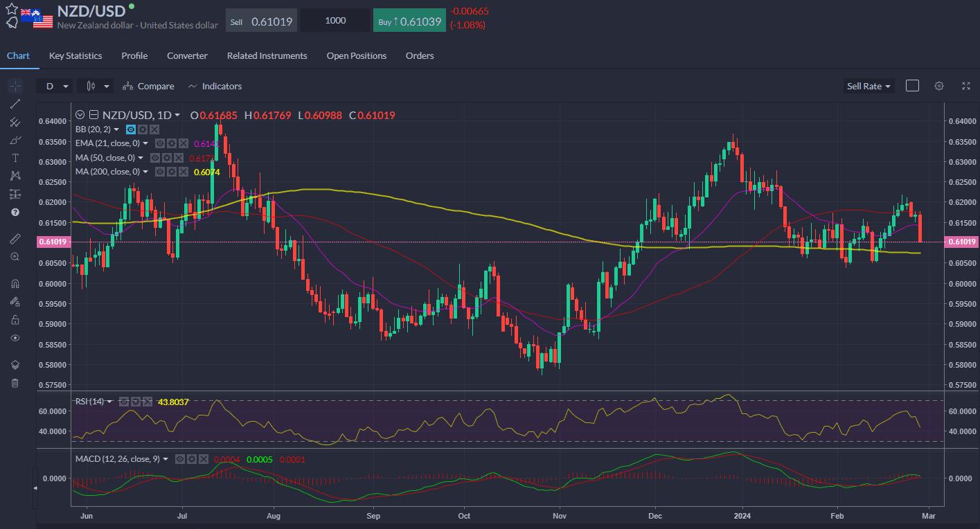This screenshot has height=529, width=980.
Task: Click the trash remove drawings icon
Action: coord(15,383)
